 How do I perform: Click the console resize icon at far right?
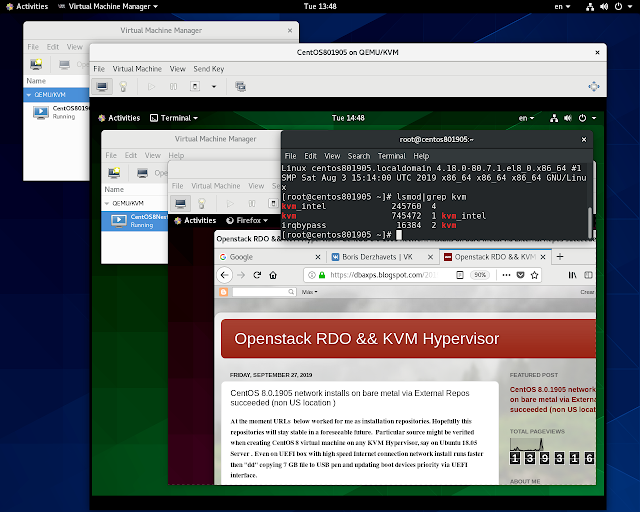pyautogui.click(x=593, y=87)
